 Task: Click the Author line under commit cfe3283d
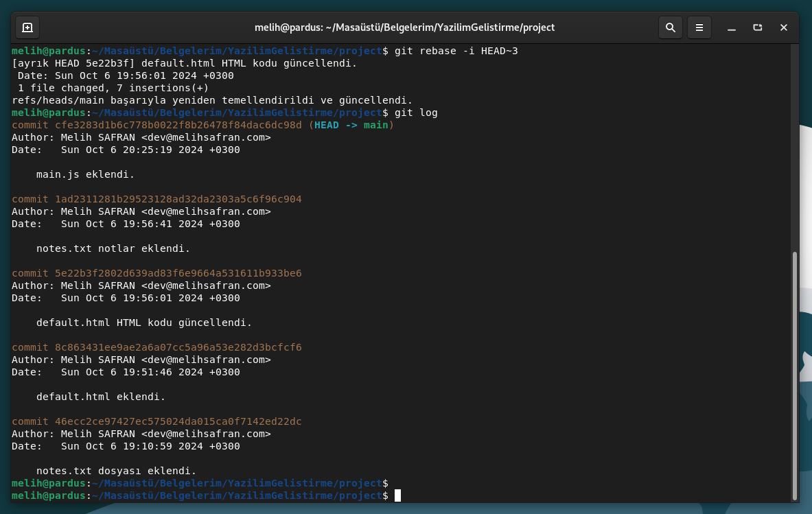(x=141, y=137)
